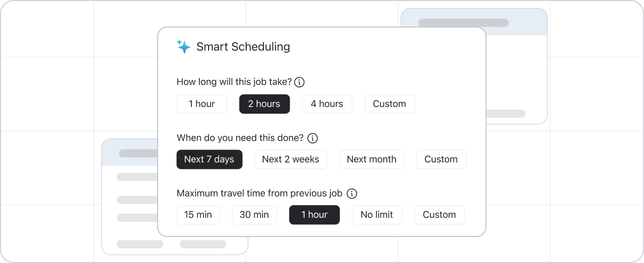Click the Smart Scheduling sparkle icon

click(184, 47)
